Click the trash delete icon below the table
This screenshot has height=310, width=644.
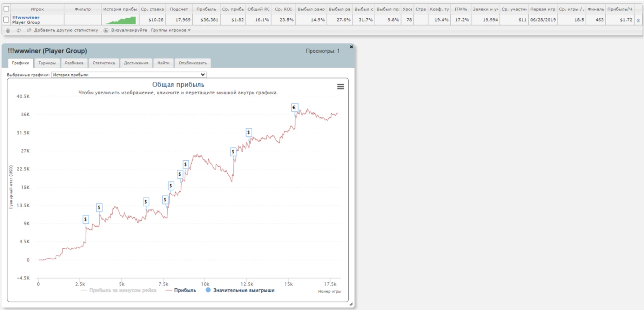[8, 30]
